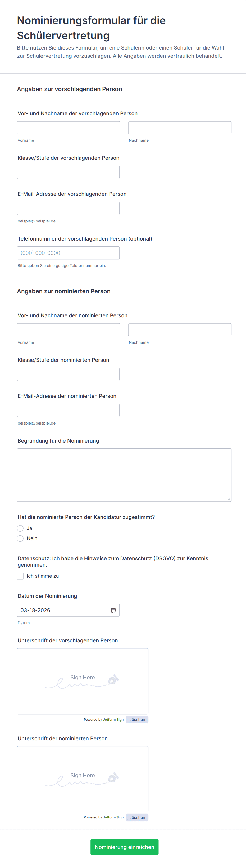246x868 pixels.
Task: Focus the proposer's Klasse/Stufe field
Action: pyautogui.click(x=68, y=172)
